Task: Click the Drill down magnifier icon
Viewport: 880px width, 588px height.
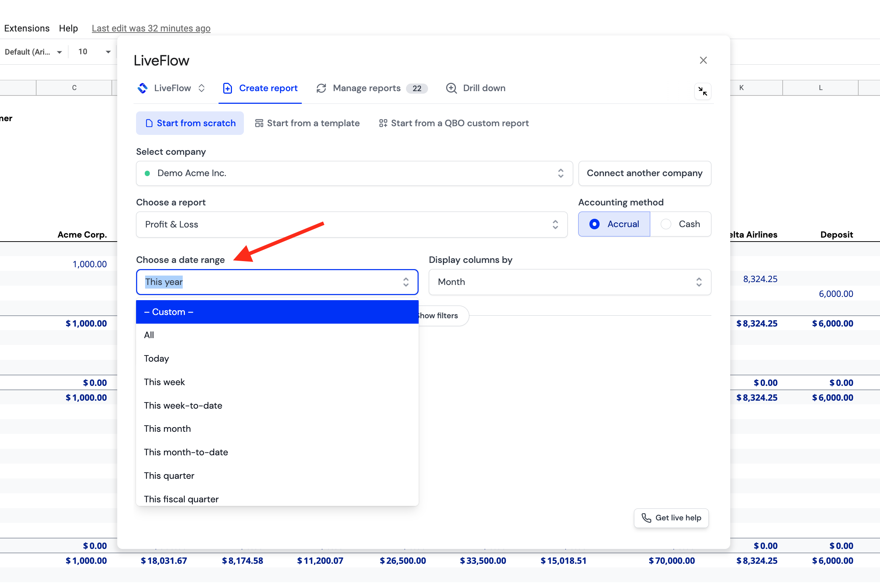Action: [x=452, y=88]
